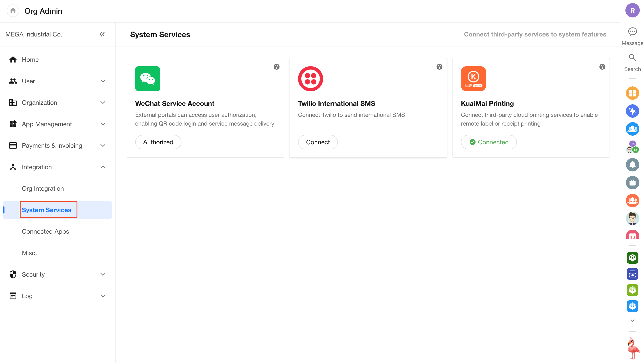Viewport: 644px width, 363px height.
Task: Click the home icon beside Org Admin
Action: coord(13,11)
